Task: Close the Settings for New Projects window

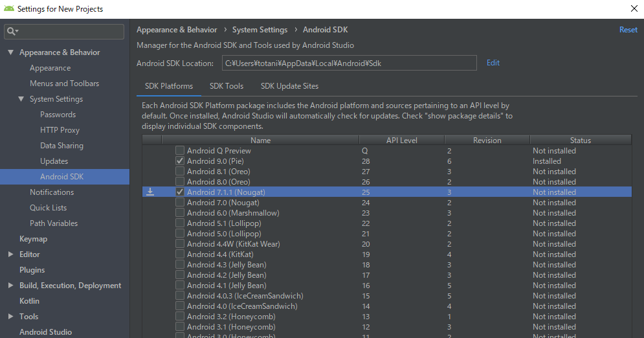Action: click(x=634, y=8)
